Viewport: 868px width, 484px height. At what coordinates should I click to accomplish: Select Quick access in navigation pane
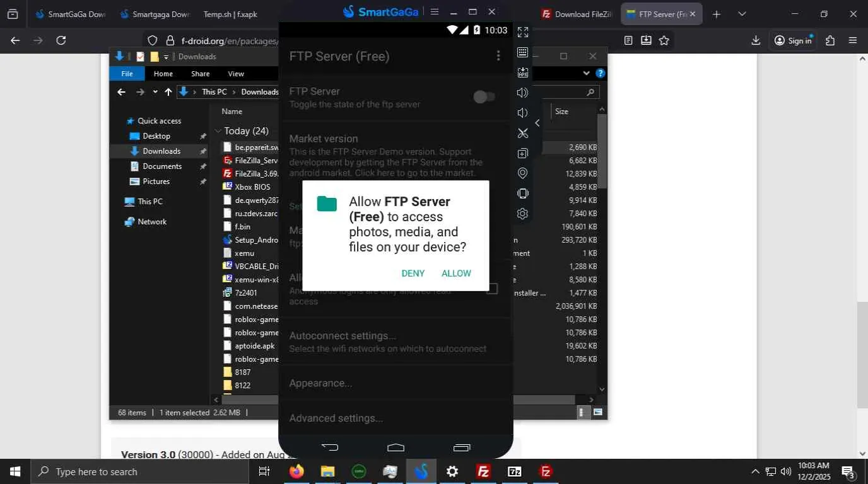click(159, 121)
